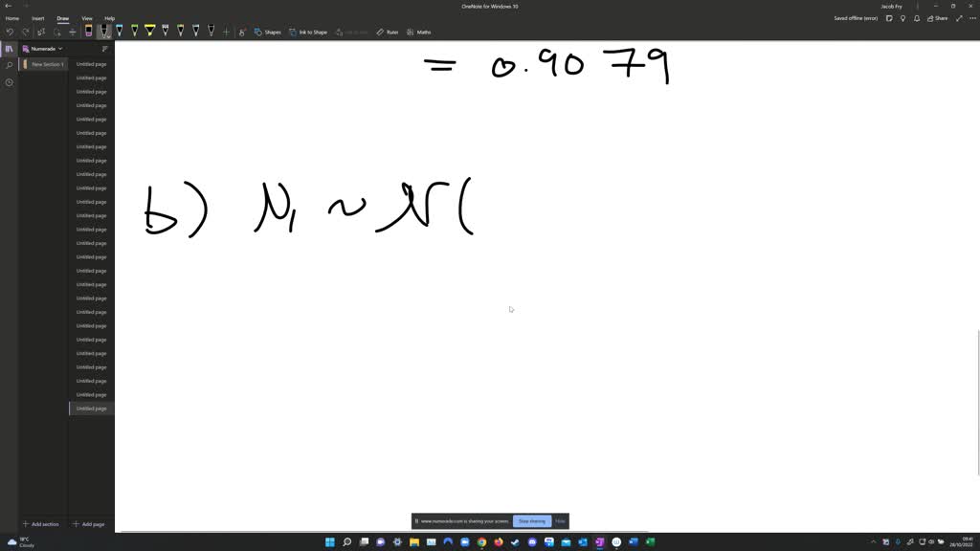Open the Numerade notebook dropdown
The image size is (980, 551).
pos(44,48)
